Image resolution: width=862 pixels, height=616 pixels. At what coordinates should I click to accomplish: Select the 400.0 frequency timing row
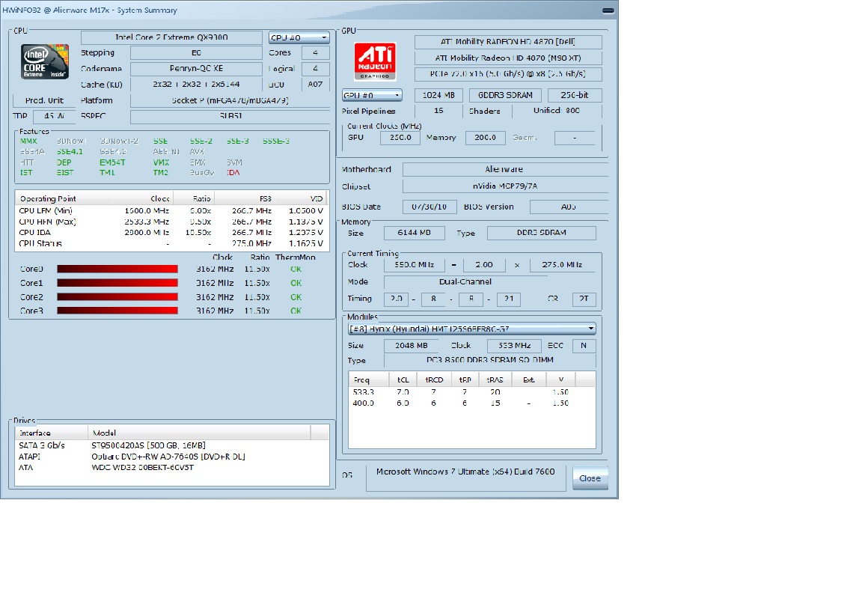pyautogui.click(x=471, y=403)
